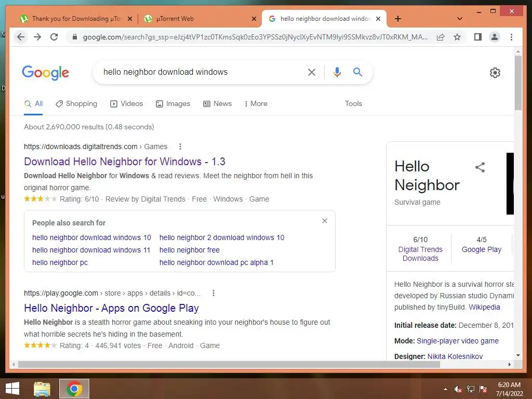Viewport: 532px width, 399px height.
Task: Go back to the previous page
Action: click(21, 37)
